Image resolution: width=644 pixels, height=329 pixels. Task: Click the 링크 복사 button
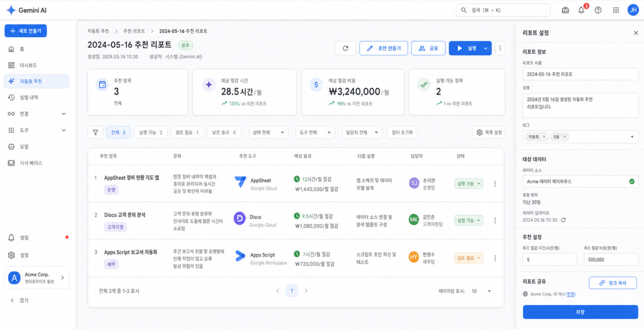pyautogui.click(x=613, y=283)
